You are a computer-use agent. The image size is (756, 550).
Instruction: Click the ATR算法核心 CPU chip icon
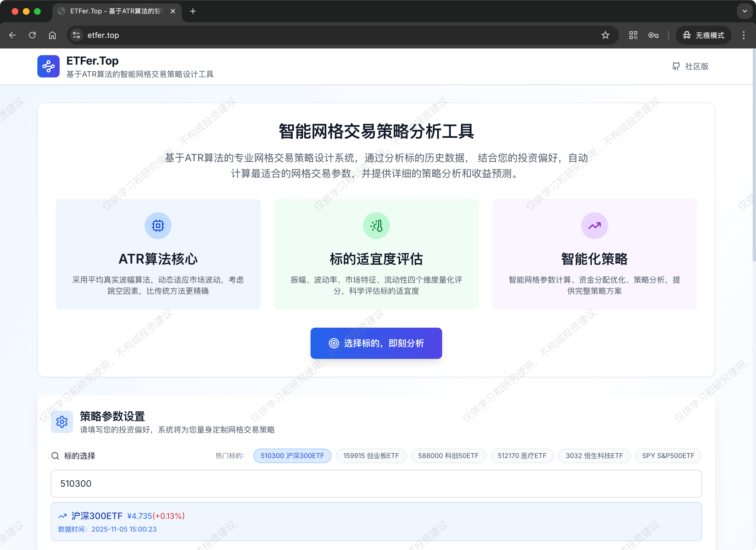point(158,225)
